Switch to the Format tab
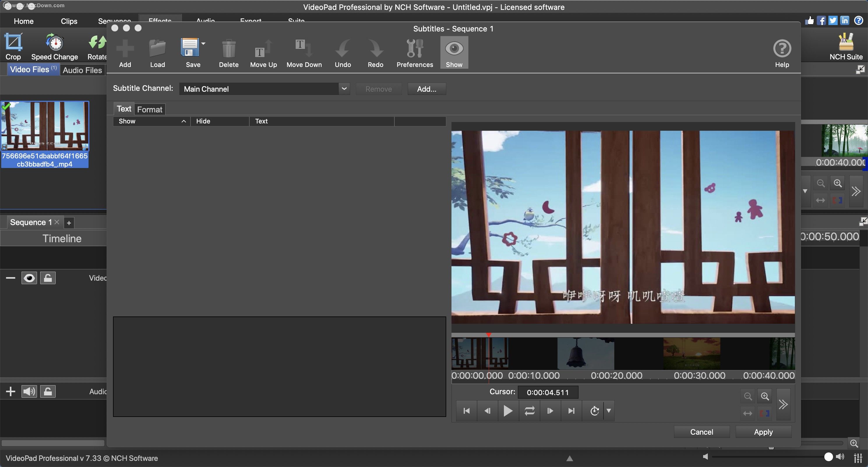868x467 pixels. pos(150,109)
